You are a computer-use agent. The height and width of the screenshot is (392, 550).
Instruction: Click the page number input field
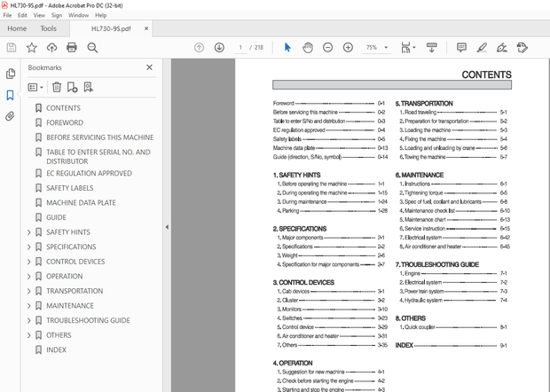click(x=240, y=47)
